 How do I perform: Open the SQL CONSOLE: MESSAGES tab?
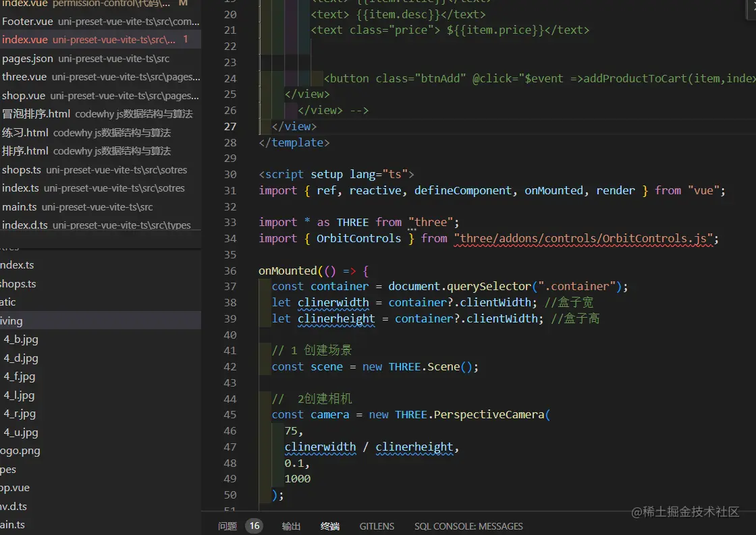pos(468,526)
